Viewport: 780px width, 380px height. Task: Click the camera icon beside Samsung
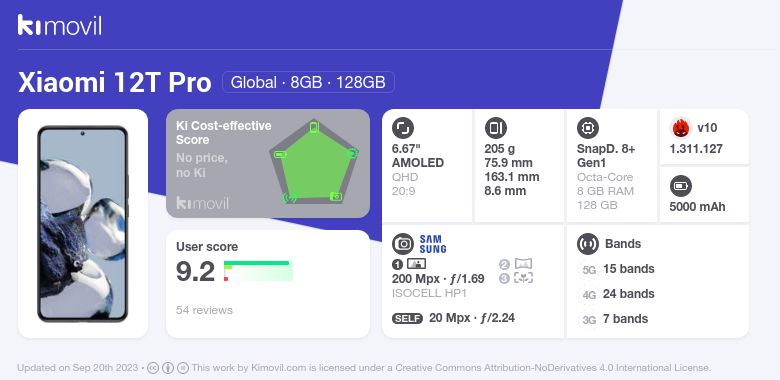[x=403, y=244]
